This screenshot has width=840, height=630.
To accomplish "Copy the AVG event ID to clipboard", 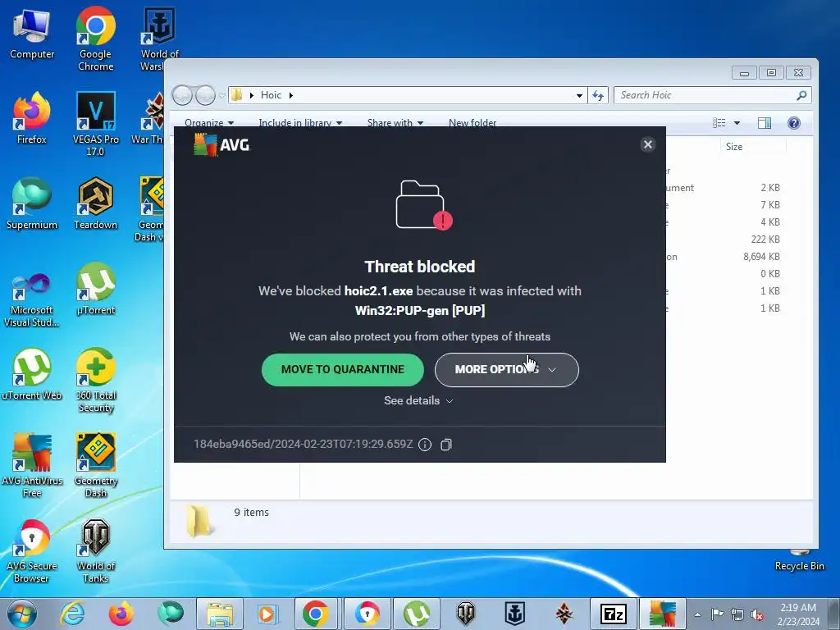I will point(445,445).
